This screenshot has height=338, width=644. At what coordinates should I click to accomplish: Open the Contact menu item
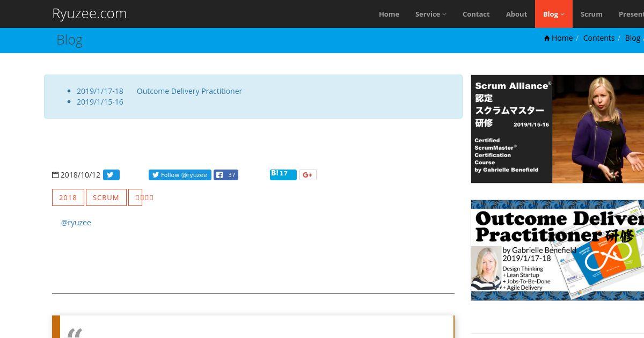click(476, 14)
